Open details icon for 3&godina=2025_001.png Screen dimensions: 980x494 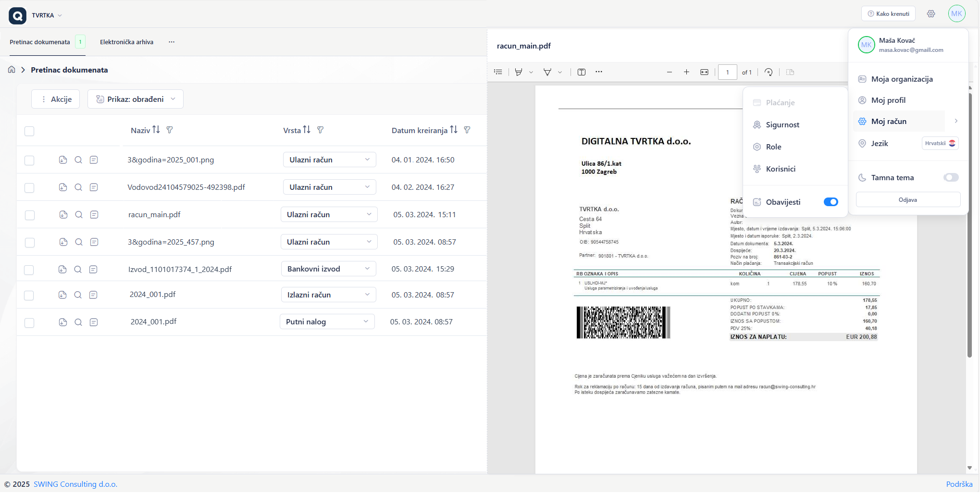tap(94, 160)
